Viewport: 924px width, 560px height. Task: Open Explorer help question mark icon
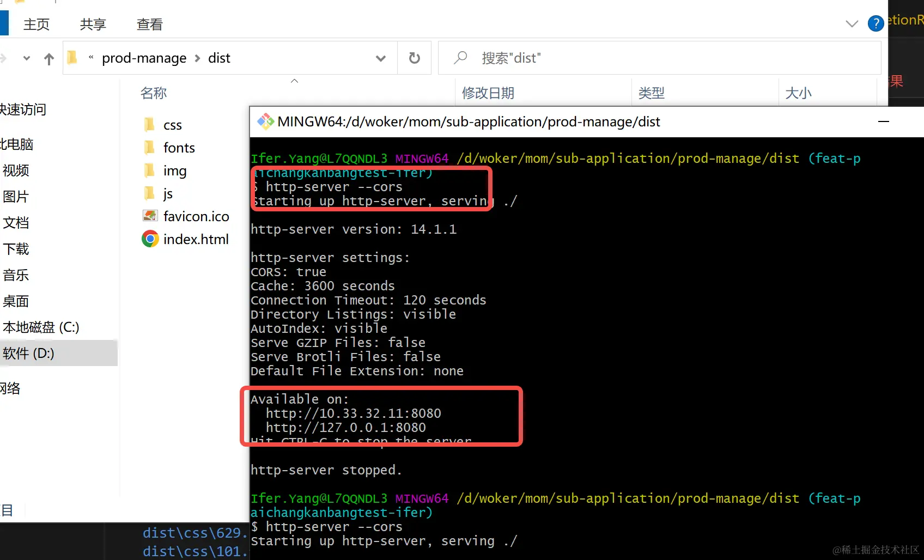876,23
